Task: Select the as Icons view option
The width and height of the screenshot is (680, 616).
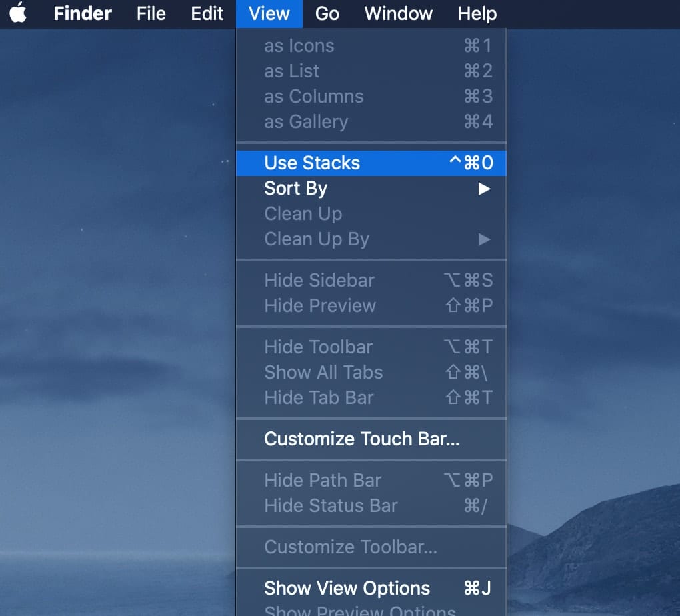Action: click(299, 46)
